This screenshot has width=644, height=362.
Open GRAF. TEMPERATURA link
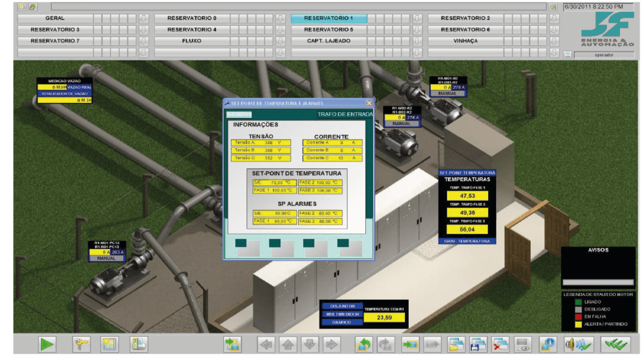click(467, 241)
